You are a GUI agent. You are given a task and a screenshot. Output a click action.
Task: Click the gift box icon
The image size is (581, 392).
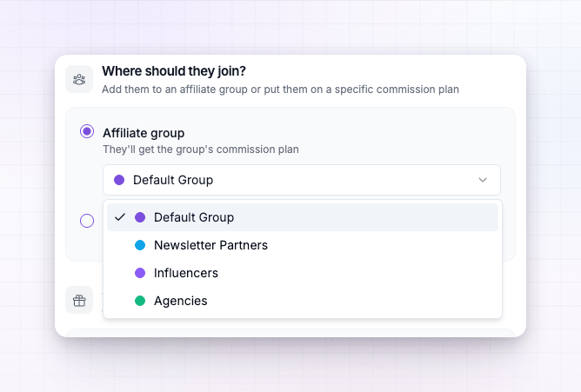tap(79, 300)
